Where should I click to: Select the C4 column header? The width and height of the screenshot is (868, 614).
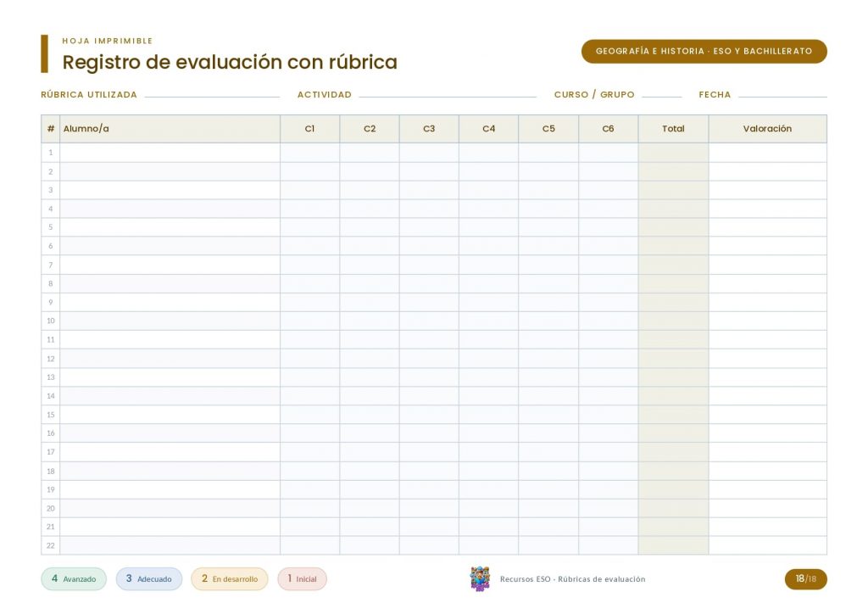[x=489, y=128]
